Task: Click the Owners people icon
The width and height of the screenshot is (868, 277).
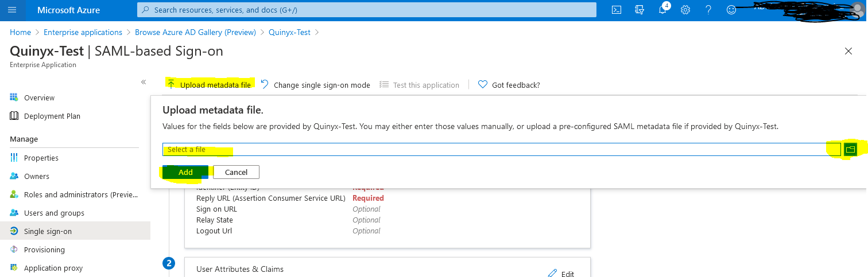Action: (x=14, y=176)
